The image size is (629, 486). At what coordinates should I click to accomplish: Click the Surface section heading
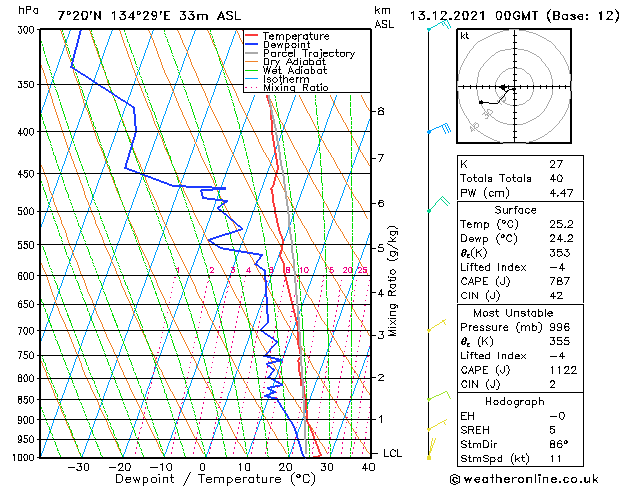coord(515,210)
